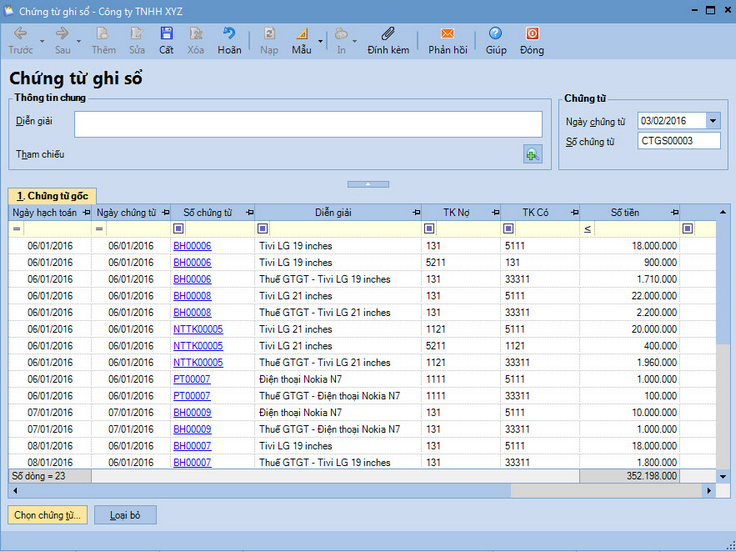Click the horizontal scrollbar right arrow
This screenshot has height=552, width=736.
709,491
